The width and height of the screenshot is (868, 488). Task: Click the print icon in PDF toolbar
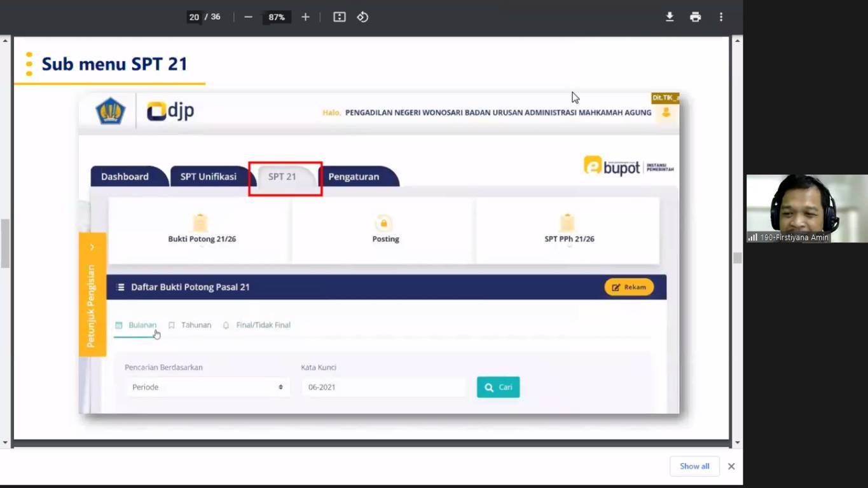(695, 17)
